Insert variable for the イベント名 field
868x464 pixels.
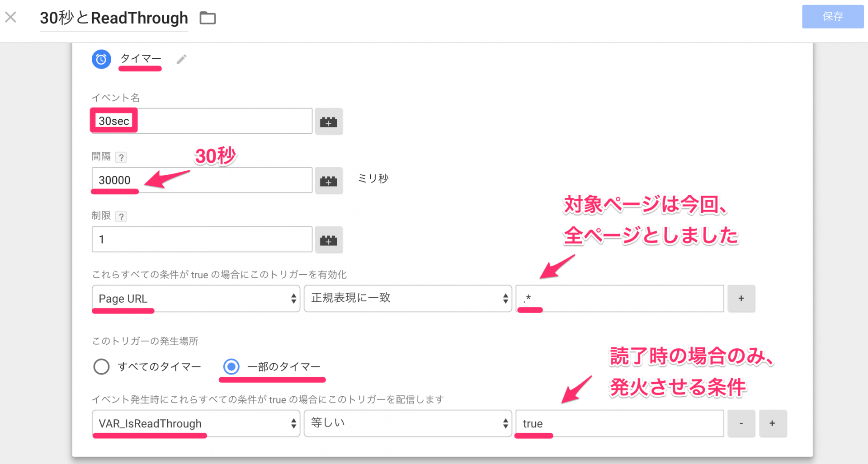329,122
